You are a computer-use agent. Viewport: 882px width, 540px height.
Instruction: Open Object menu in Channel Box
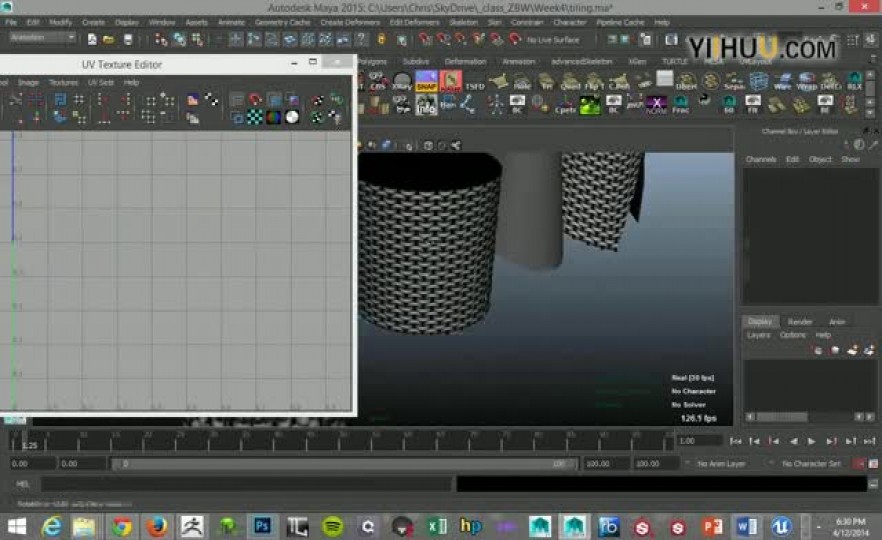coord(820,159)
